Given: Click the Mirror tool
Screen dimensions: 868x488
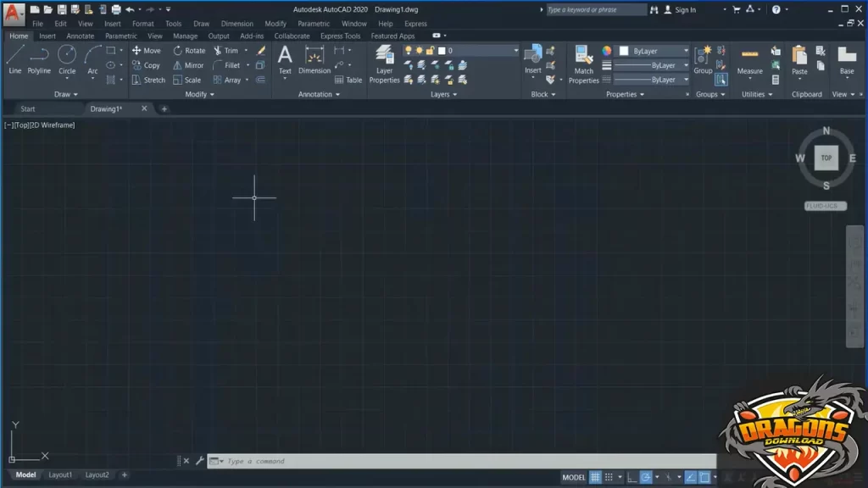Looking at the screenshot, I should (188, 65).
